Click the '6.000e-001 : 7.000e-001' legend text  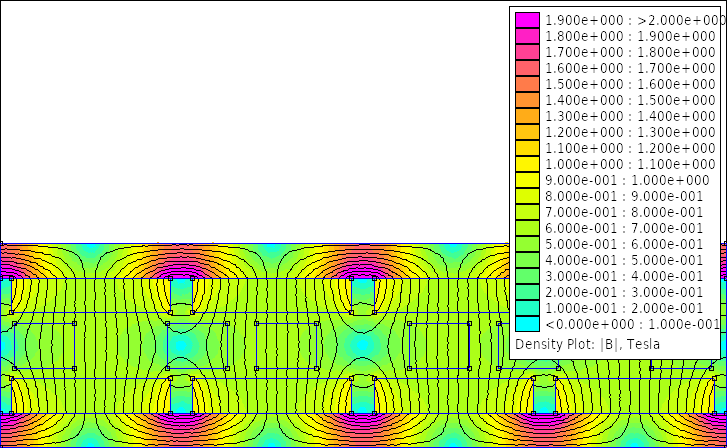(x=624, y=228)
